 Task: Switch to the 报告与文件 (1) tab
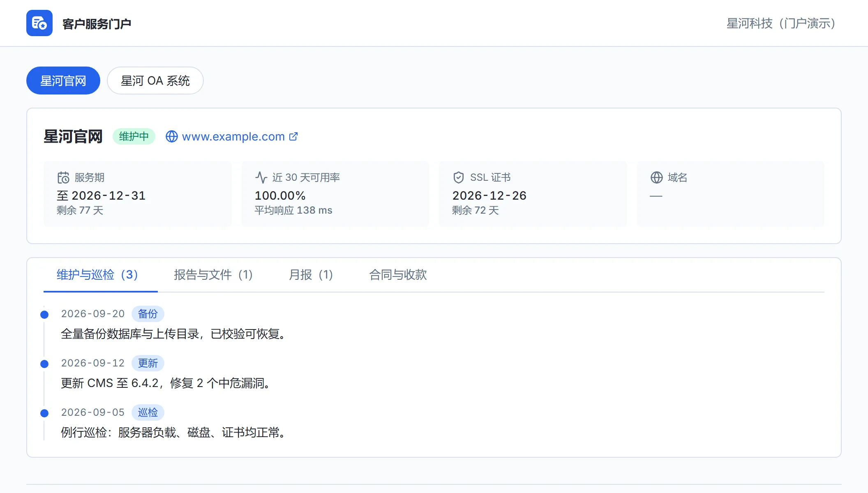[x=213, y=275]
